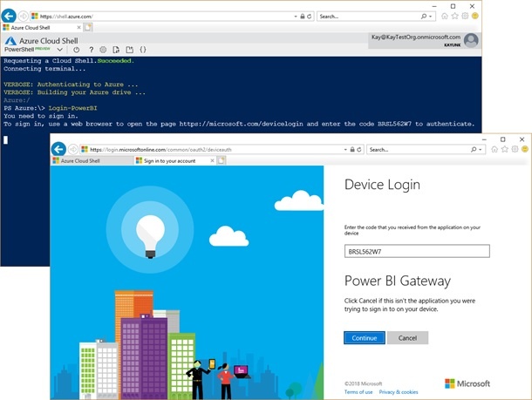This screenshot has width=532, height=400.
Task: Click feedback smiley in front browser window
Action: [x=525, y=149]
